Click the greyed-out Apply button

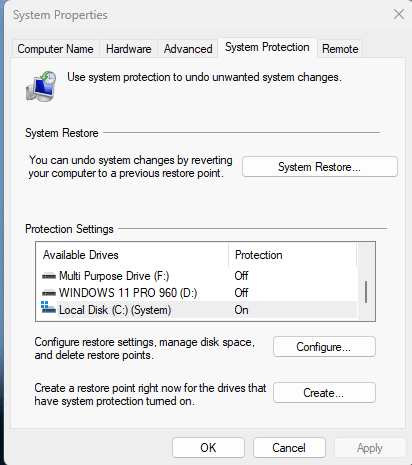[x=370, y=448]
